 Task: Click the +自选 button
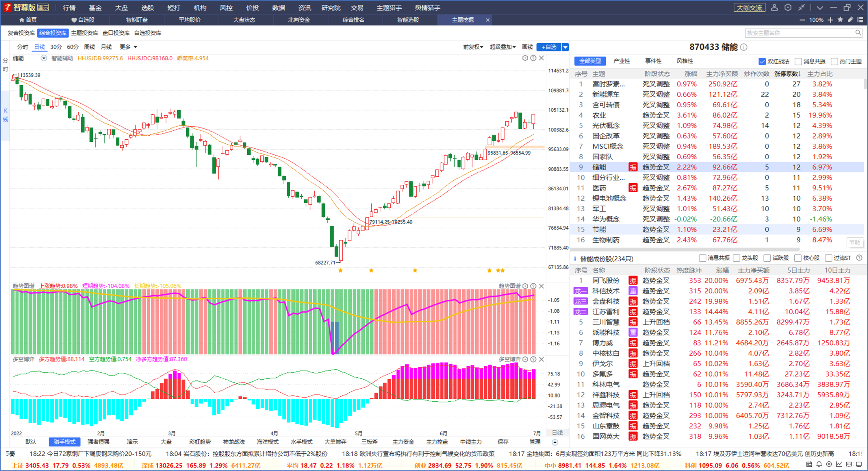tap(549, 47)
